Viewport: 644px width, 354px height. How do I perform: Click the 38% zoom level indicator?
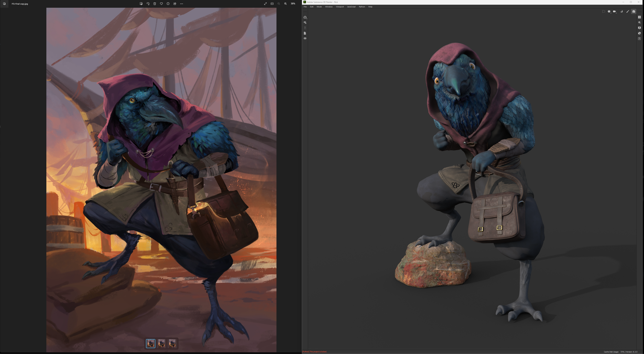pyautogui.click(x=293, y=4)
